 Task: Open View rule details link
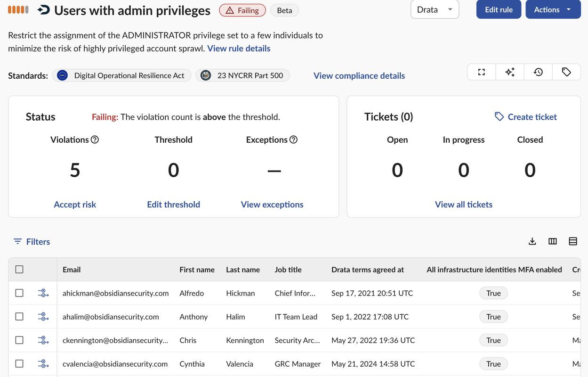click(239, 49)
